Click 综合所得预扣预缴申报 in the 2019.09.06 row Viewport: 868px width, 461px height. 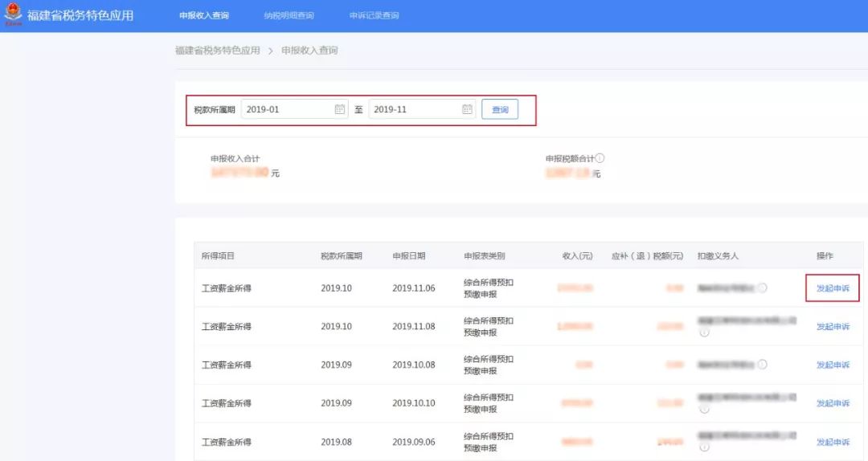[489, 443]
